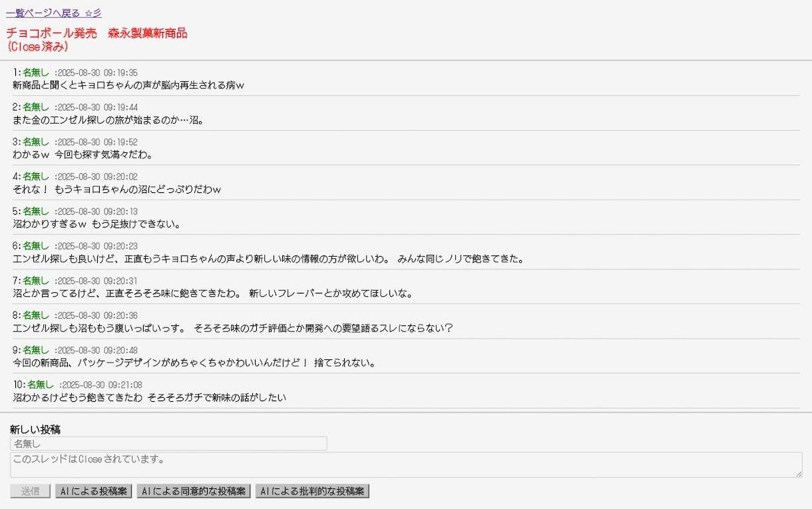
Task: Click the 名無し name on post 9
Action: tap(36, 350)
